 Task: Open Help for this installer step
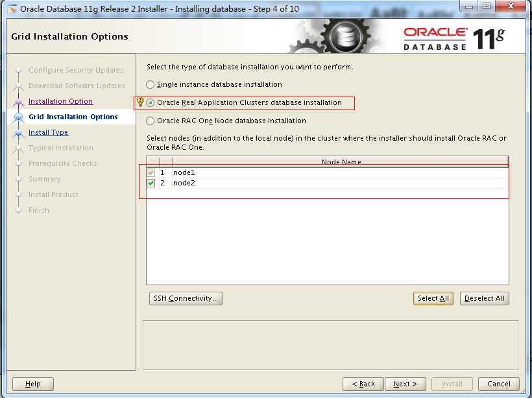[x=33, y=384]
